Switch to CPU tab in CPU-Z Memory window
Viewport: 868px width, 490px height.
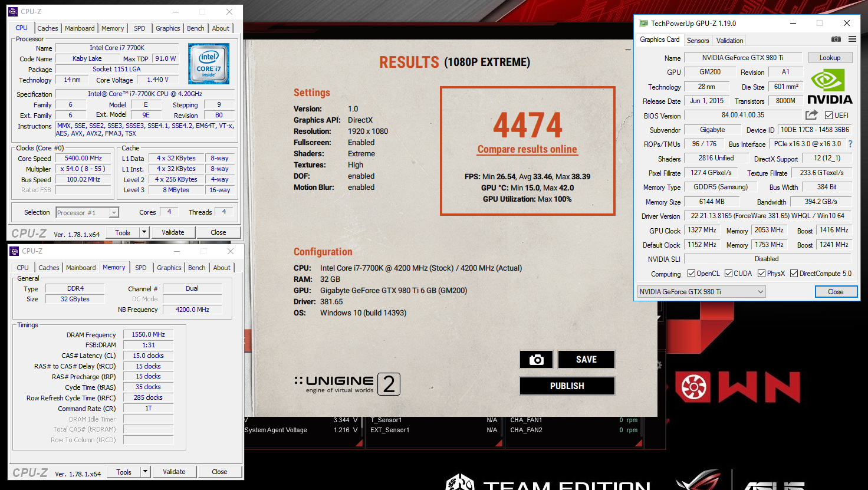coord(23,268)
